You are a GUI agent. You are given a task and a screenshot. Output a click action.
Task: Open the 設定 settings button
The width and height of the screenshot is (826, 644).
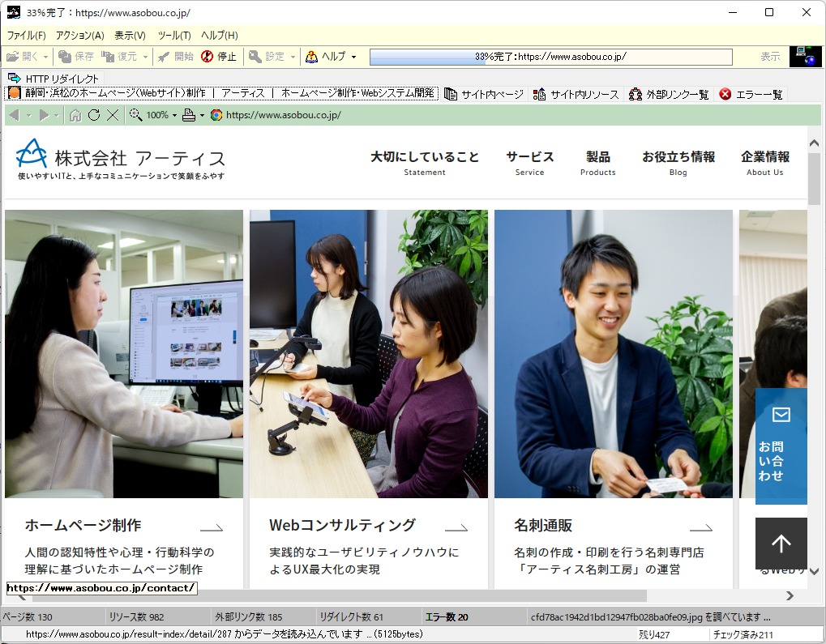267,57
